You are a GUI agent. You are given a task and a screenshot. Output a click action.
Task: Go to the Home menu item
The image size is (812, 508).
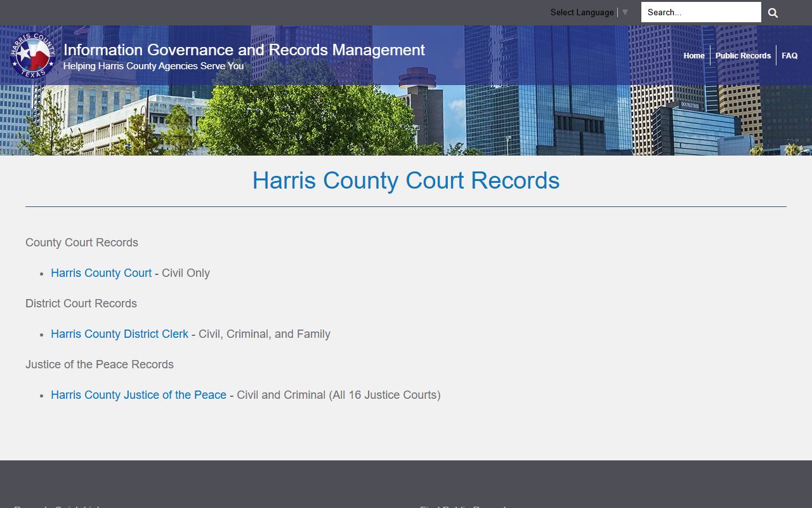pos(694,55)
